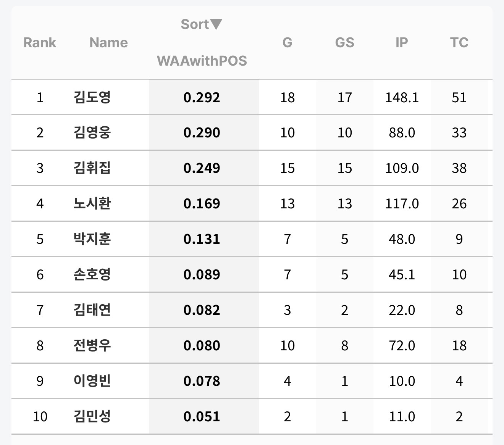The image size is (504, 445).
Task: Click the 0.292 WAAwithPOS value cell
Action: [x=202, y=98]
